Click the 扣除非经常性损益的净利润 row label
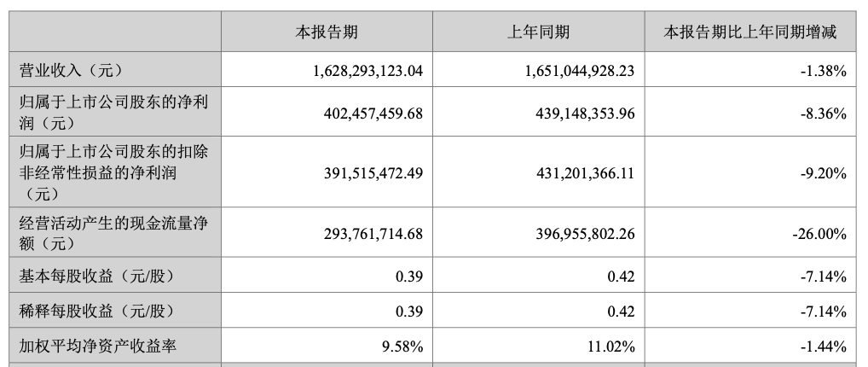This screenshot has height=367, width=868. [x=113, y=172]
